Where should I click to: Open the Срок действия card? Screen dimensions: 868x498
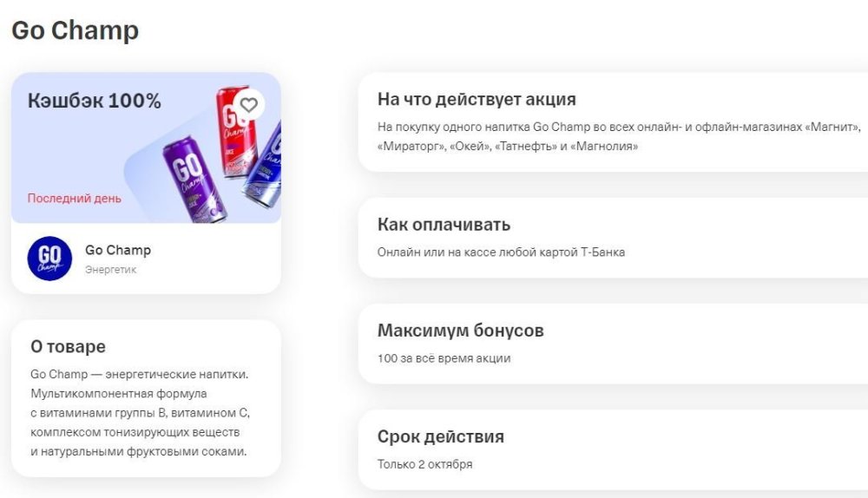613,450
